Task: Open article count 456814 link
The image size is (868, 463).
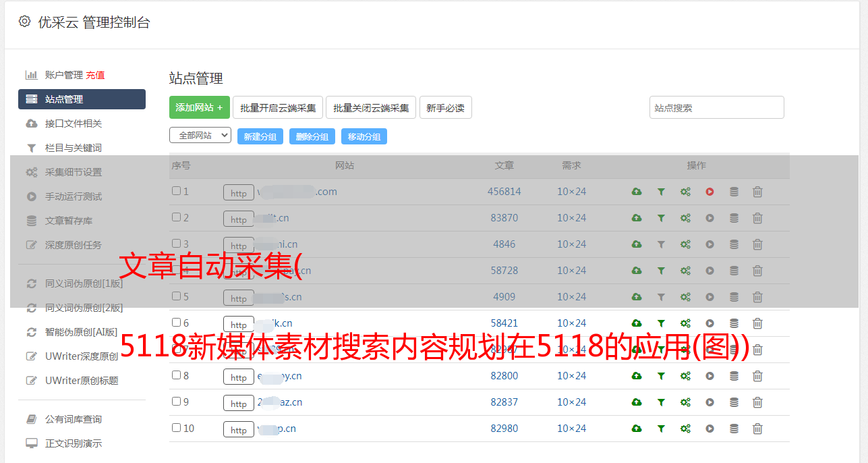Action: 504,192
